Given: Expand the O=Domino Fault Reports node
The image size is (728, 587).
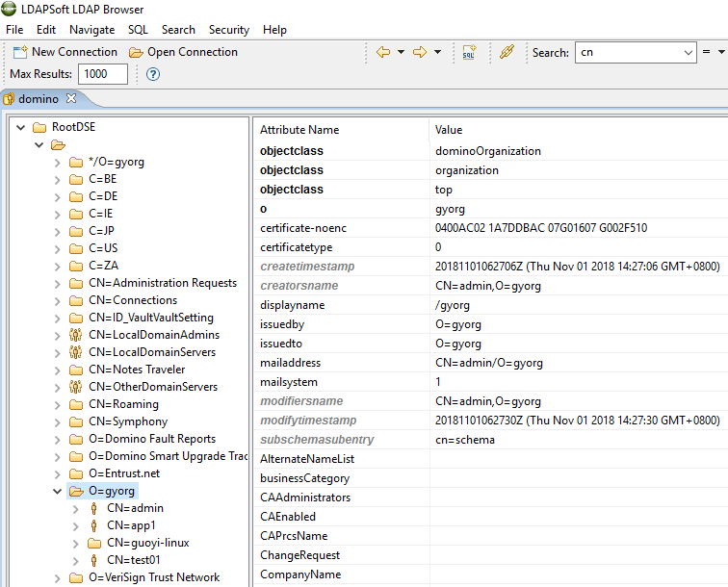Looking at the screenshot, I should click(x=57, y=440).
